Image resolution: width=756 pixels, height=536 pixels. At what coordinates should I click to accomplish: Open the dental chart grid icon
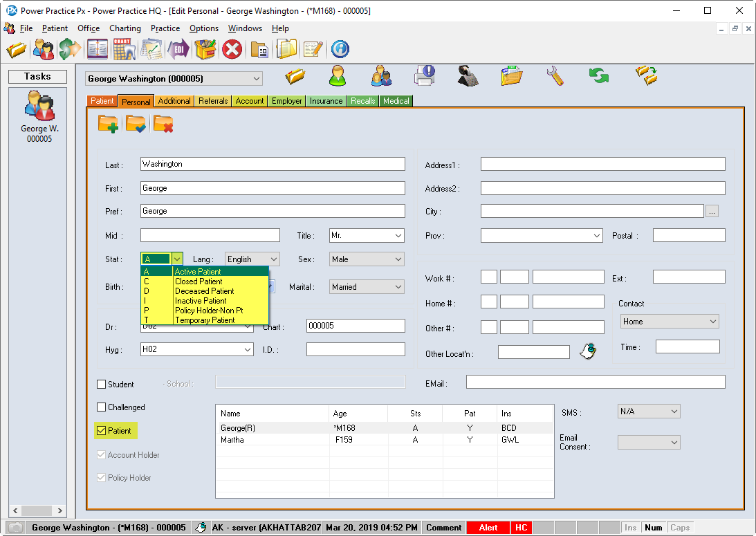click(x=124, y=49)
